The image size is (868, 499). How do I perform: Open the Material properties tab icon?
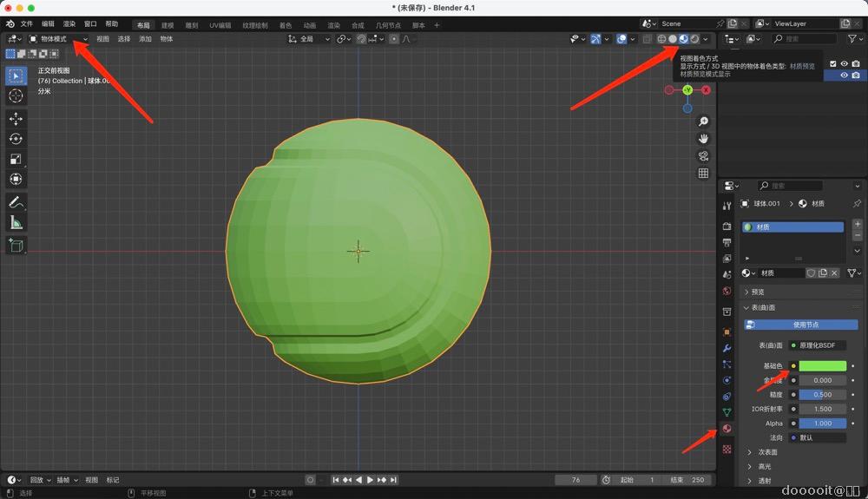[727, 429]
